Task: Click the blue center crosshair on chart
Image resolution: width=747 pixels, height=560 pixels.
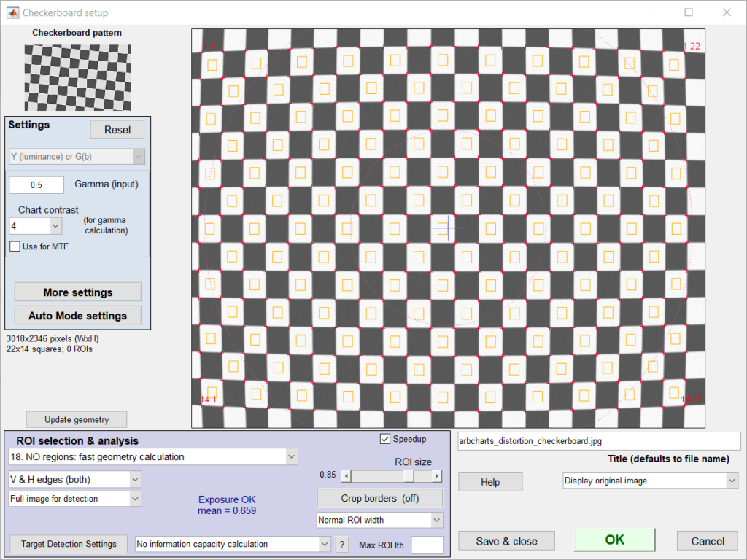Action: (448, 228)
